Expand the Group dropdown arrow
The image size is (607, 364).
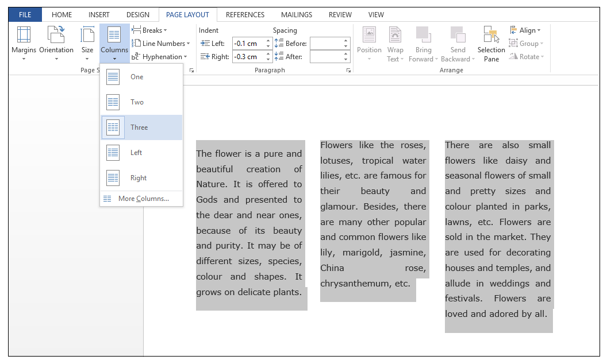pos(541,44)
